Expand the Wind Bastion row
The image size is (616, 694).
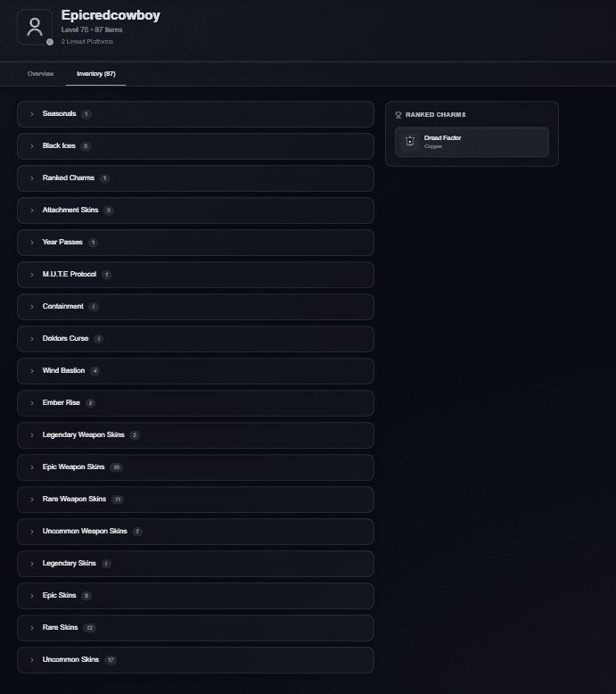click(x=195, y=371)
